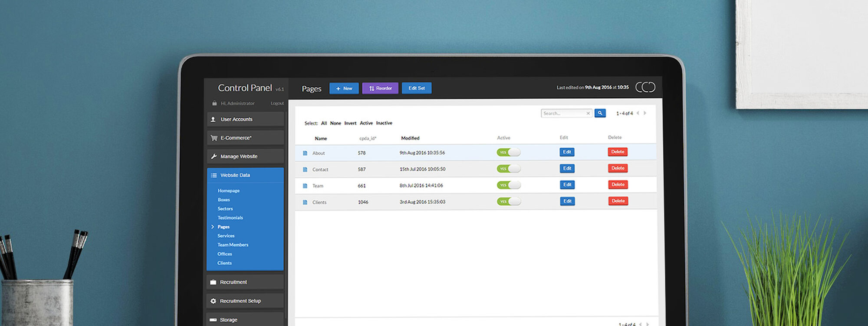Click the Recruitment Setup gear icon
Image resolution: width=868 pixels, height=326 pixels.
pyautogui.click(x=213, y=301)
